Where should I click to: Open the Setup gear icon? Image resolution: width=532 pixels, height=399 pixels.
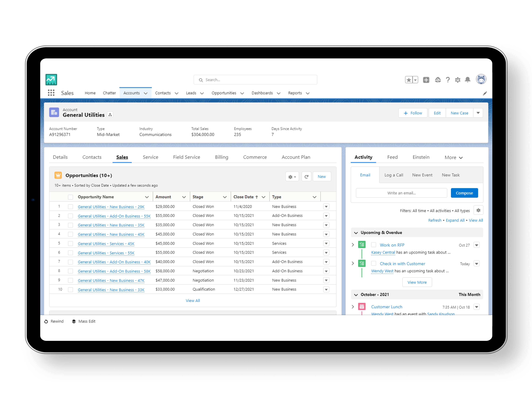coord(457,80)
